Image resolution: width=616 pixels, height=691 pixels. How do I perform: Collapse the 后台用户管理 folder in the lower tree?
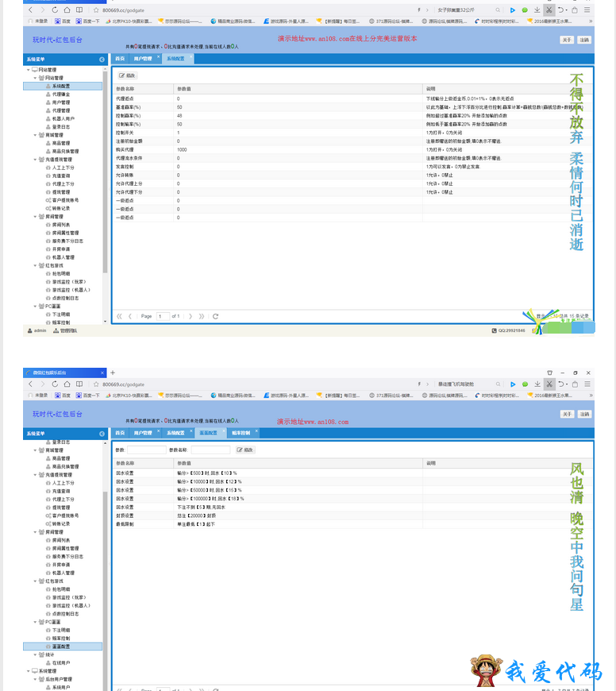tap(36, 679)
